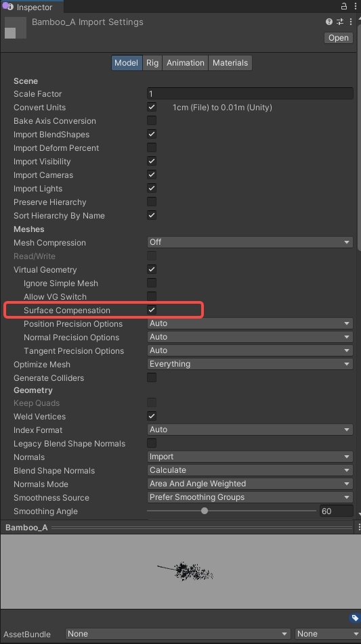Image resolution: width=361 pixels, height=644 pixels.
Task: Uncheck Surface Compensation checkbox
Action: point(152,310)
